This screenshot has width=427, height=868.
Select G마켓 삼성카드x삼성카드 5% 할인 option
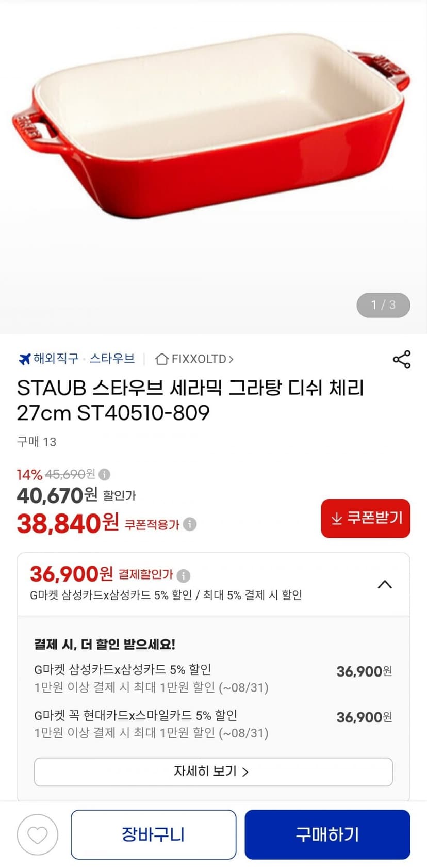click(x=213, y=678)
